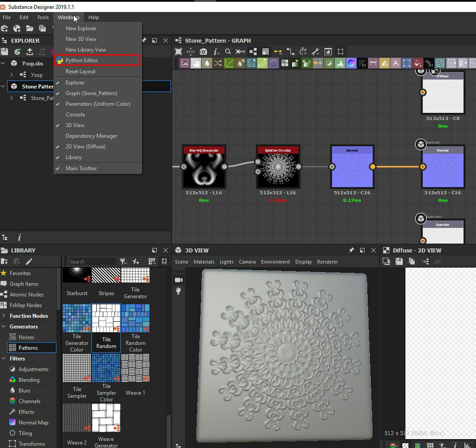Open the Edit menu
The height and width of the screenshot is (448, 476).
point(24,17)
